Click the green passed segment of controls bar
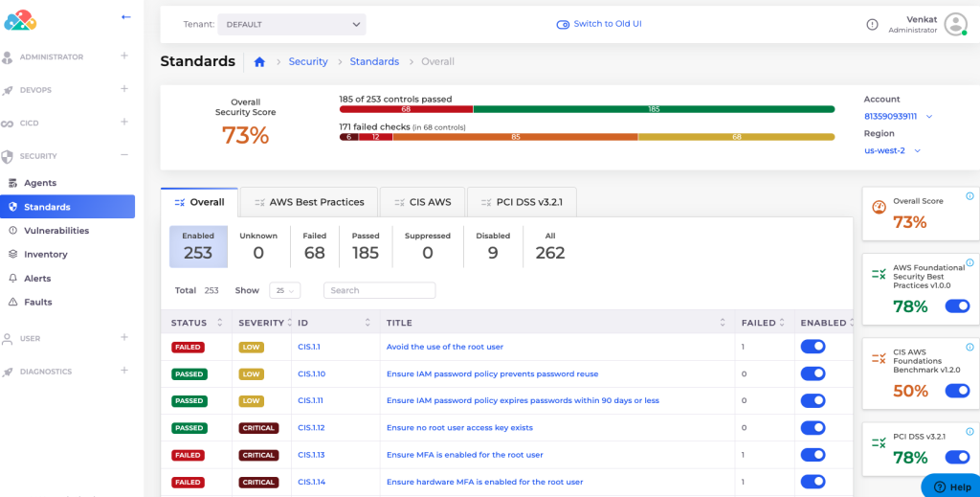The image size is (980, 497). tap(653, 109)
